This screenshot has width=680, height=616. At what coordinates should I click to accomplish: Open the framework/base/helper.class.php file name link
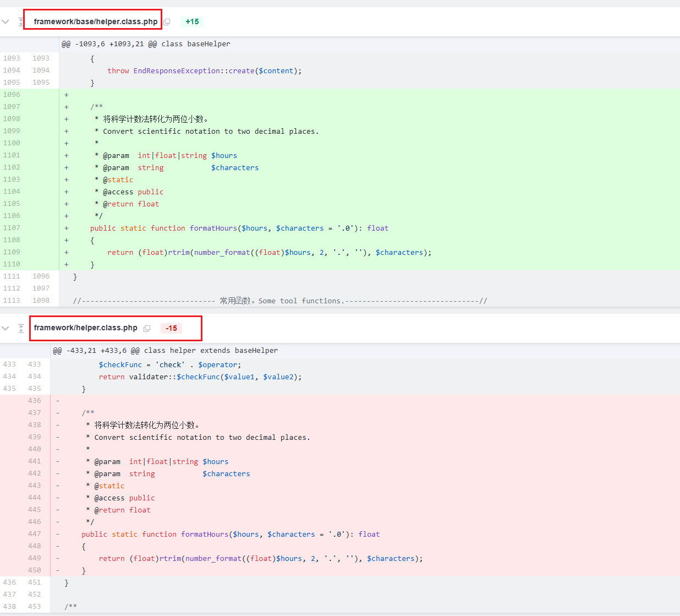[x=96, y=22]
